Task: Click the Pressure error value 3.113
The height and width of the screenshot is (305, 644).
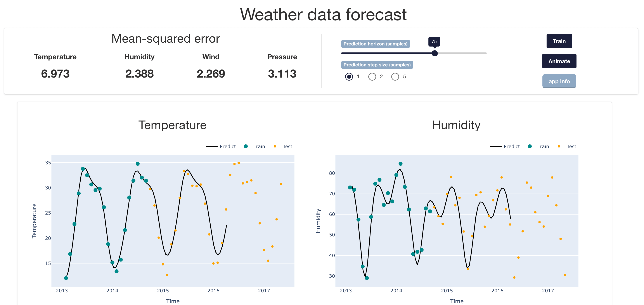Action: 282,74
